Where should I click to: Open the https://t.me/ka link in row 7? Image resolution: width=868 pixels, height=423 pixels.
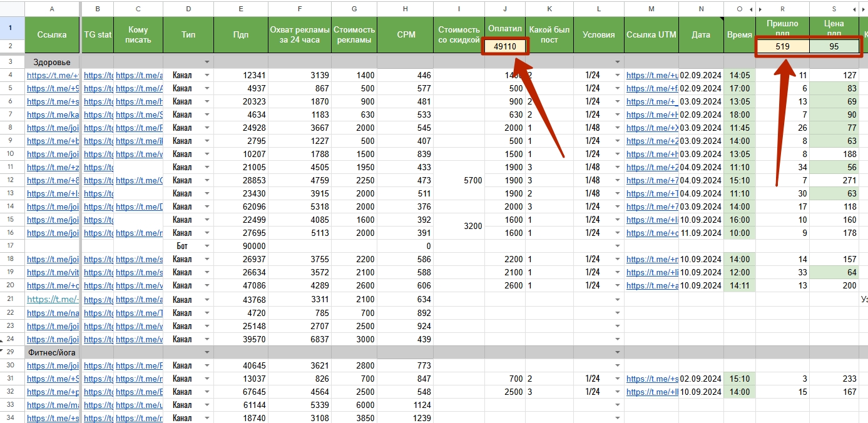pyautogui.click(x=53, y=115)
